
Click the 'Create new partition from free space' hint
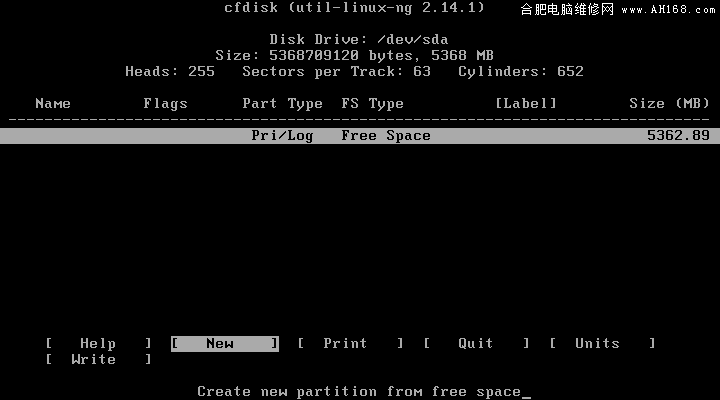click(359, 392)
